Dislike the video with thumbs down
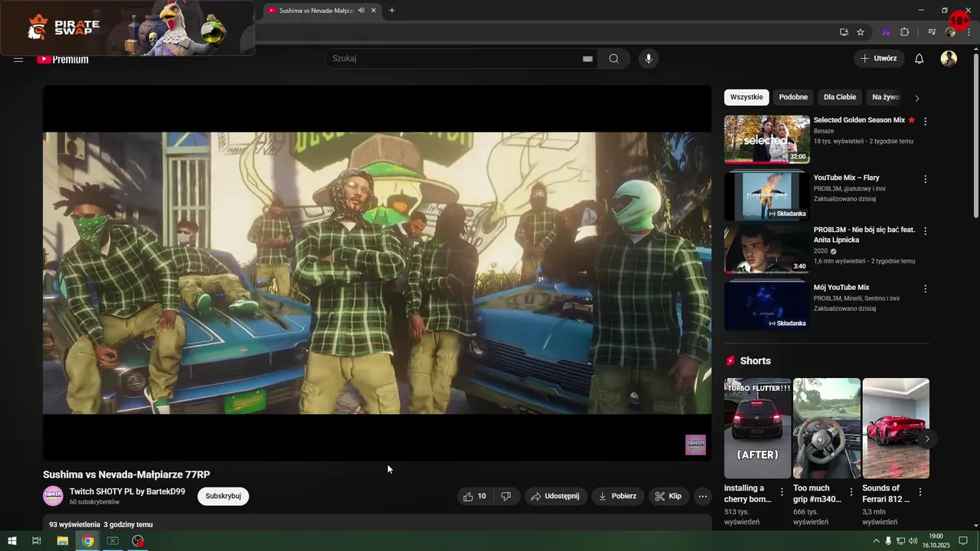Screen dimensions: 980x551 coord(506,496)
